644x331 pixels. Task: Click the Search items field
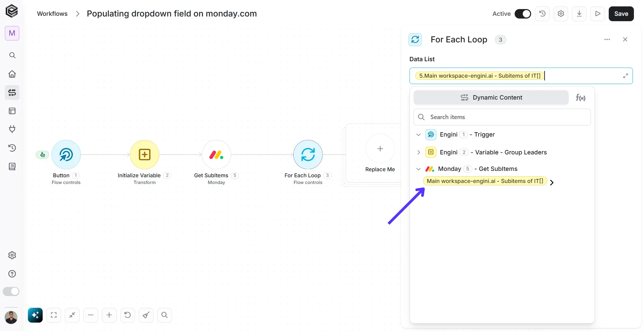point(502,117)
